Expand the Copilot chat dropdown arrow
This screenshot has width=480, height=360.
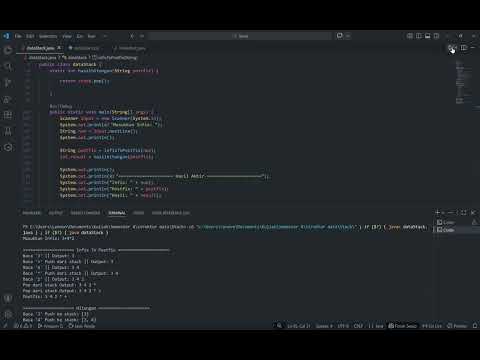(348, 36)
